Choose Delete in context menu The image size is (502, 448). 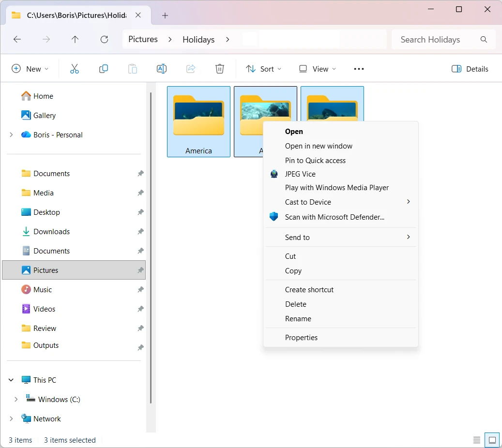(341, 304)
